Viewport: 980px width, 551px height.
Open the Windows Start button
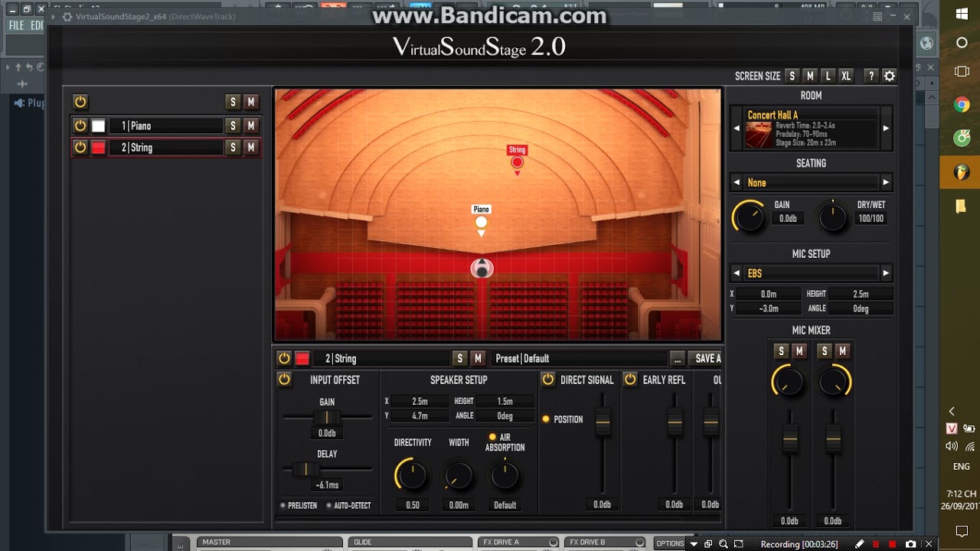(962, 15)
